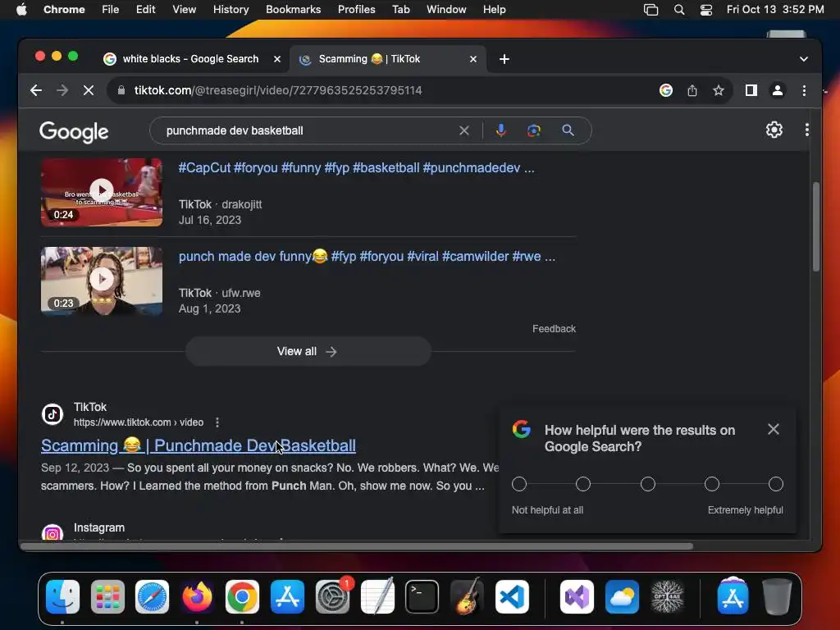Screen dimensions: 840x630
Task: Open the Bookmarks menu
Action: pos(293,10)
